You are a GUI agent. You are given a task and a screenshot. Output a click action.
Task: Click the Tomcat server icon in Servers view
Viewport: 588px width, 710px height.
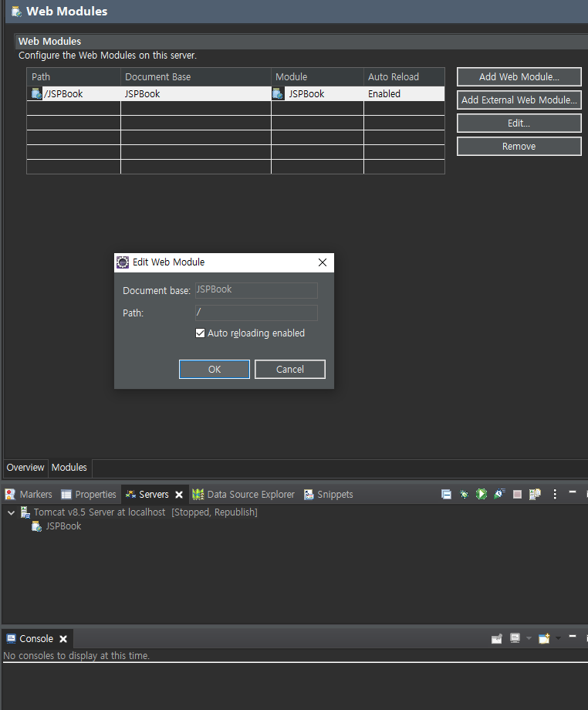point(25,512)
